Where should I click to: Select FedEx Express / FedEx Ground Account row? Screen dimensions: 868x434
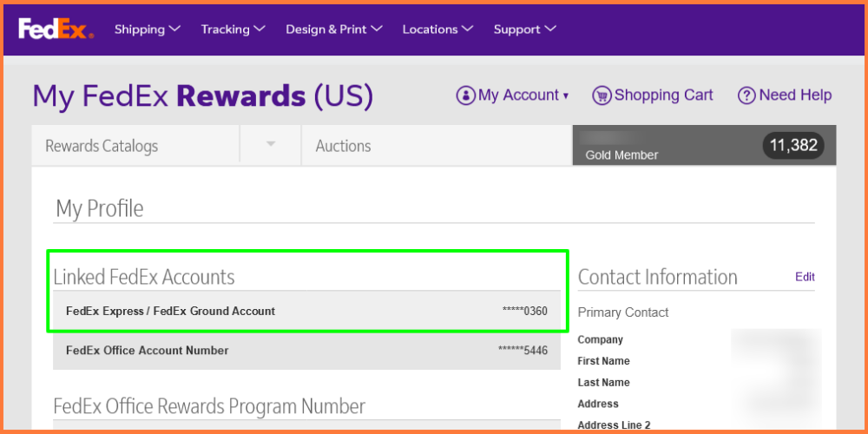(x=306, y=311)
